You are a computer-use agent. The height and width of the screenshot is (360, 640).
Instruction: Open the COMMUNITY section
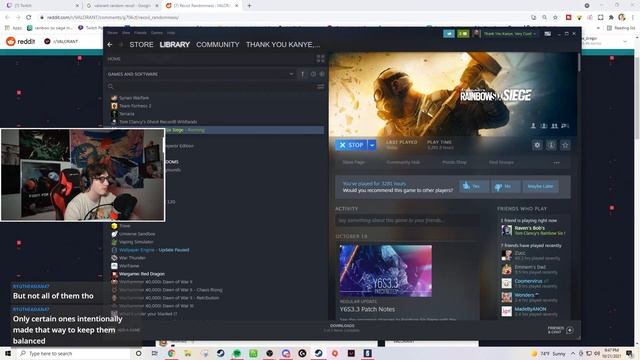click(x=218, y=44)
